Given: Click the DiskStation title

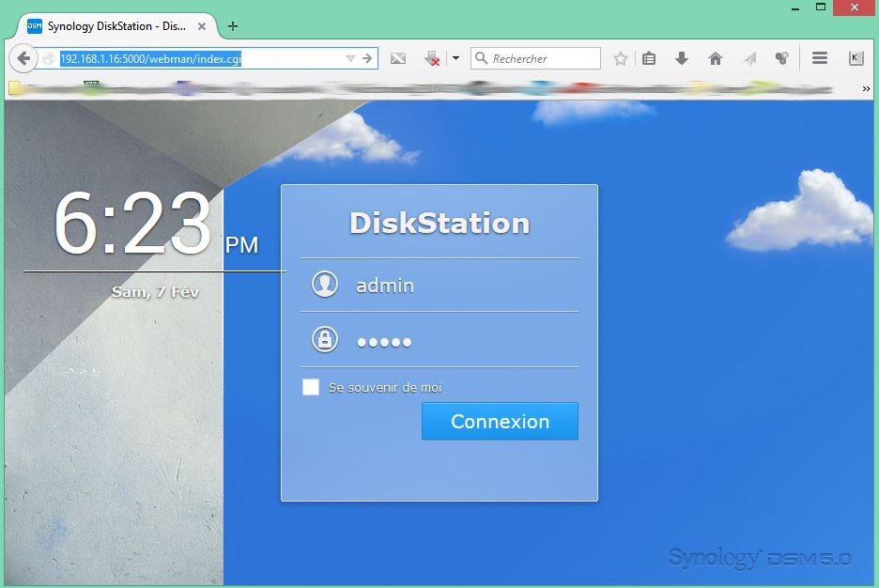Looking at the screenshot, I should pyautogui.click(x=439, y=224).
